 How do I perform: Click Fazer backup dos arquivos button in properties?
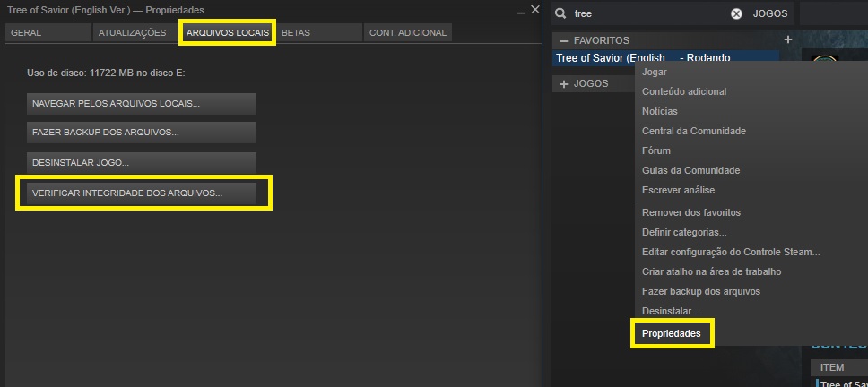(x=142, y=132)
